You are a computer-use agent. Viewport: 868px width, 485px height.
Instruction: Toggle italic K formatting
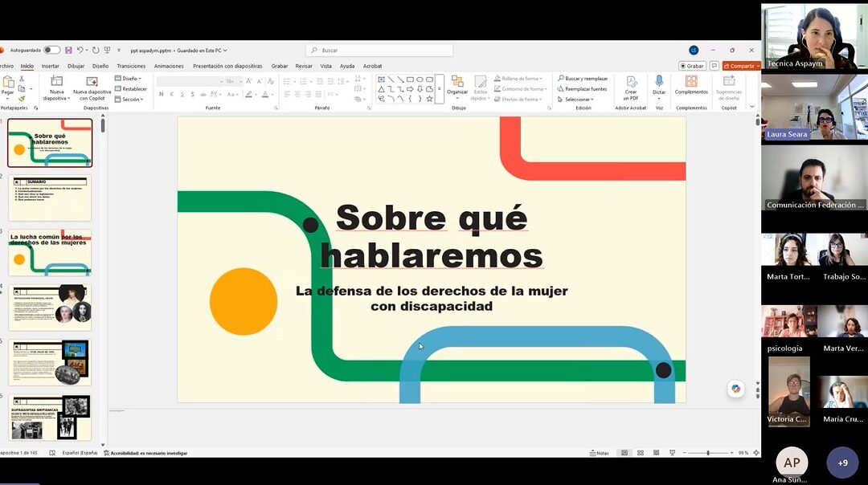click(172, 95)
